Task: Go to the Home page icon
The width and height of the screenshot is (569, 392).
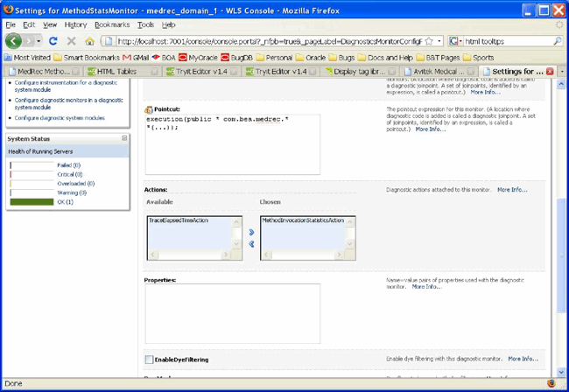Action: point(89,41)
